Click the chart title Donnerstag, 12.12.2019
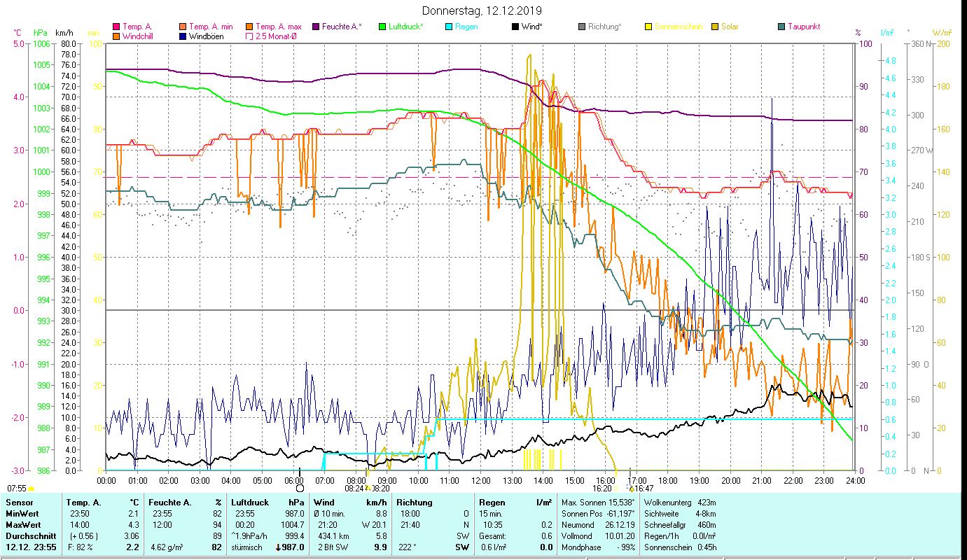Screen dimensions: 967x560 482,11
